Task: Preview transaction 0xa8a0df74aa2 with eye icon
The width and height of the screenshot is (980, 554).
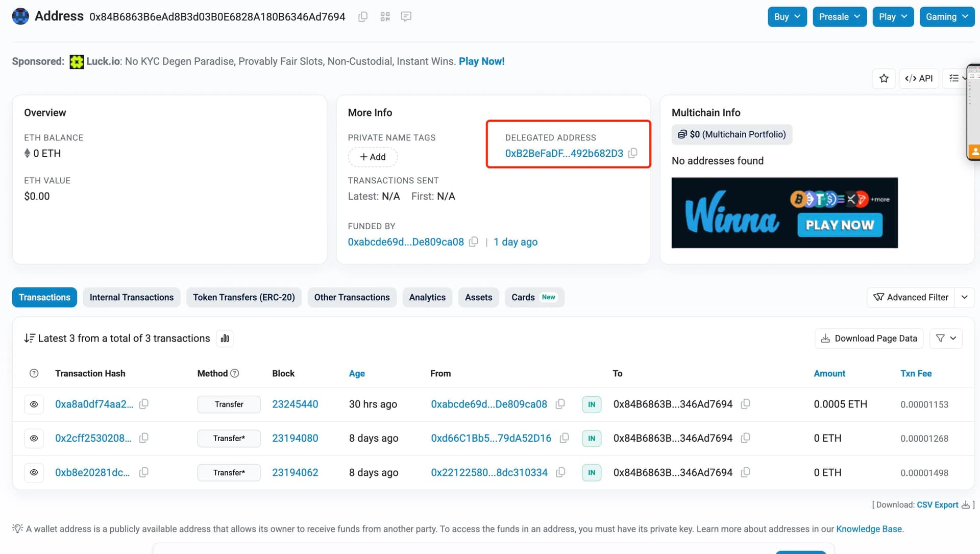Action: [34, 404]
